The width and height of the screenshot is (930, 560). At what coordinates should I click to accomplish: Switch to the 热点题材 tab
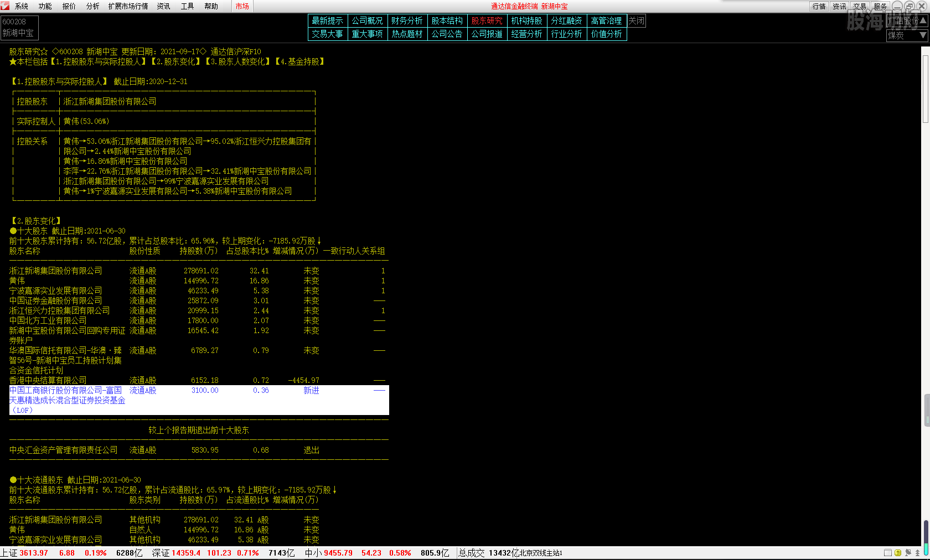pos(407,34)
